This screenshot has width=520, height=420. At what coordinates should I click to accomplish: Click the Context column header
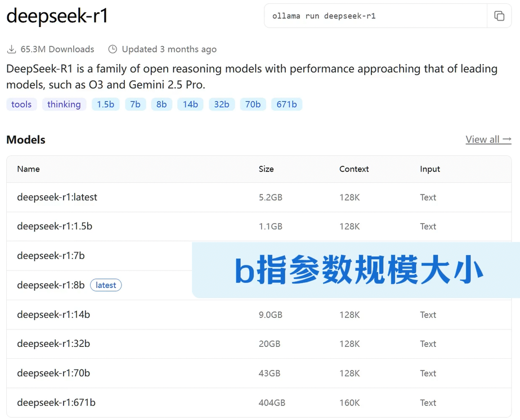click(354, 169)
